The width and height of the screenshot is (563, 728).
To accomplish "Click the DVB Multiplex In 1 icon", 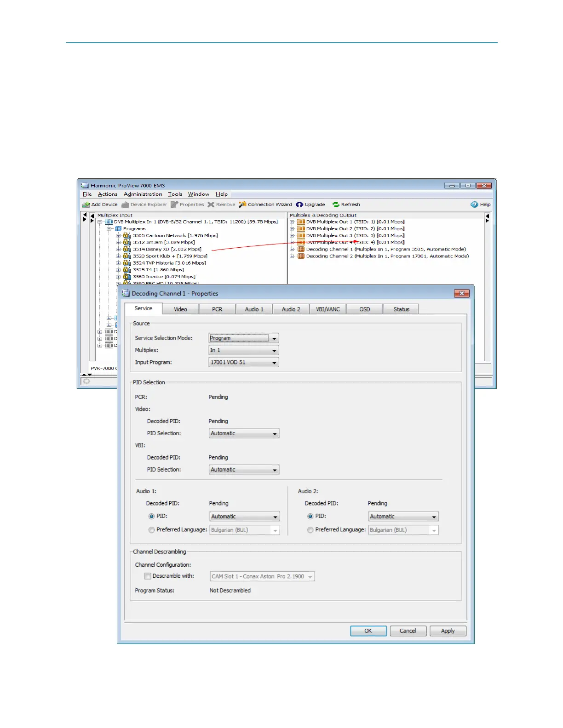I will 109,222.
